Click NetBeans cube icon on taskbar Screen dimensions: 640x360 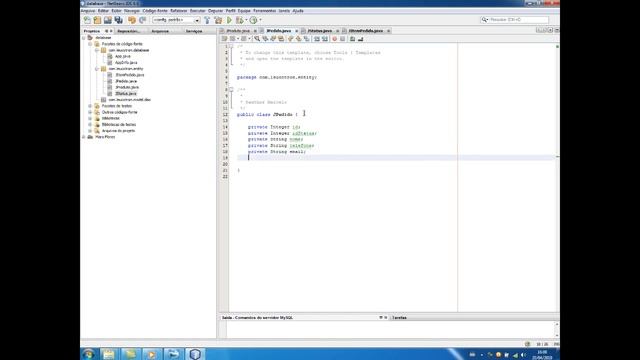click(x=195, y=354)
